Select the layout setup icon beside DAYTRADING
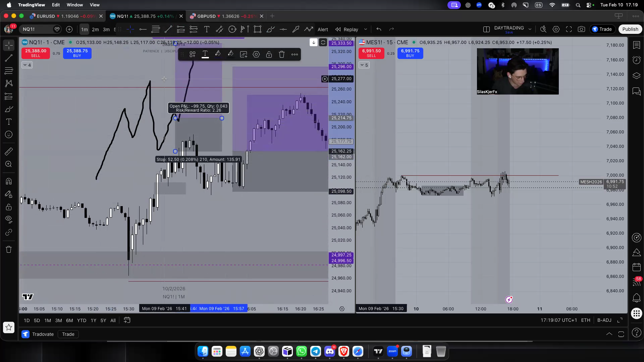 486,29
